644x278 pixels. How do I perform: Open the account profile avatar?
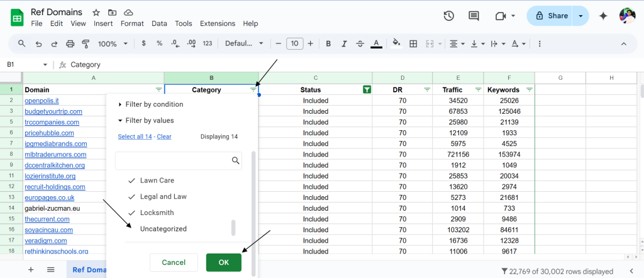tap(627, 16)
